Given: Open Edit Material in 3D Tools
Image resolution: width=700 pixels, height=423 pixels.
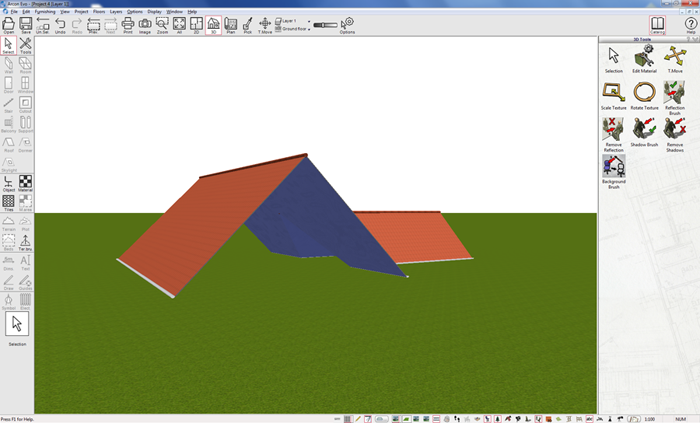Looking at the screenshot, I should click(x=644, y=59).
